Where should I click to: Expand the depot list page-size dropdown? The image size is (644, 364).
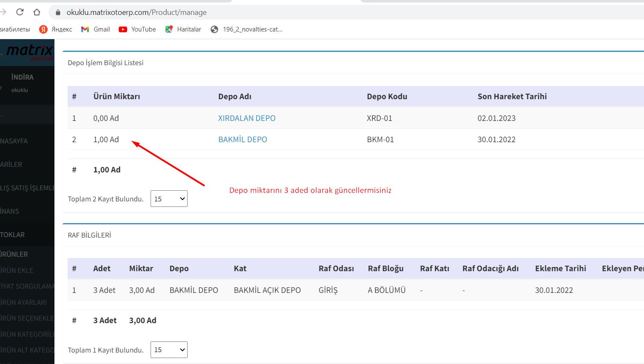click(169, 199)
